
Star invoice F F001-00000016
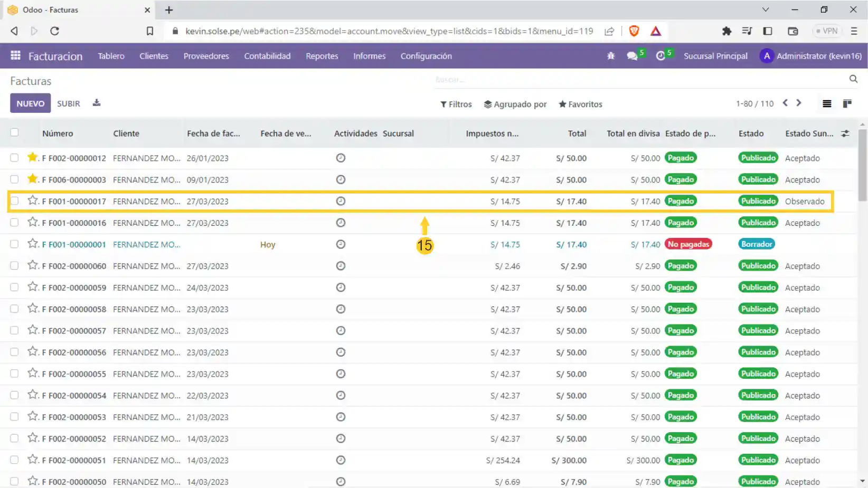tap(33, 222)
